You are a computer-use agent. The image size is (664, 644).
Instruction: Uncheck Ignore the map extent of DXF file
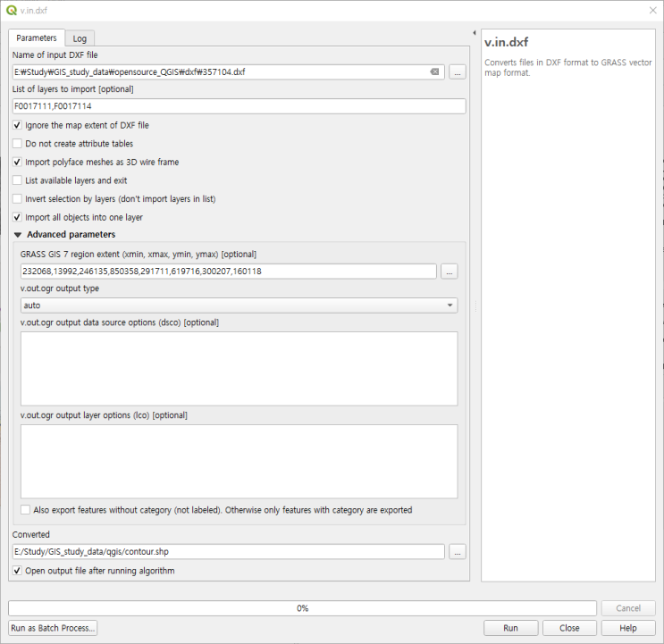coord(17,125)
